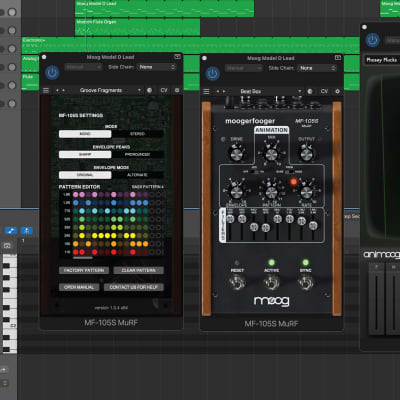Open Manual view dropdown in right plugin
Viewport: 400px width, 400px height.
coord(243,68)
